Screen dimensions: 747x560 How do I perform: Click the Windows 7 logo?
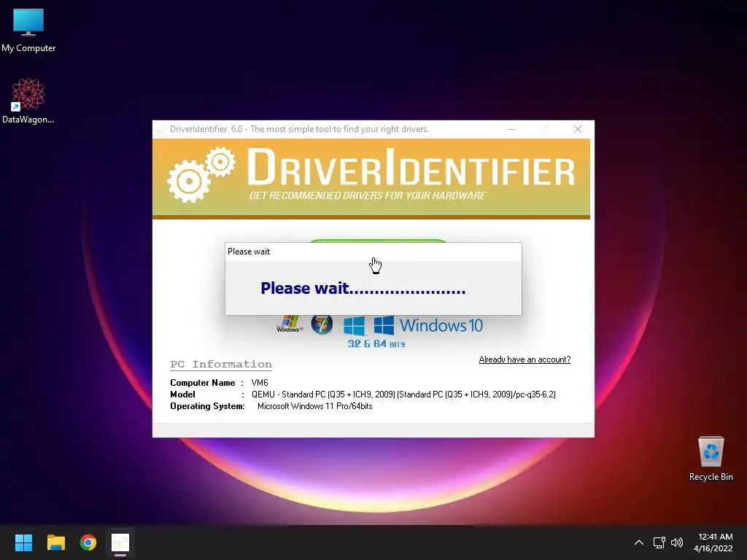322,324
